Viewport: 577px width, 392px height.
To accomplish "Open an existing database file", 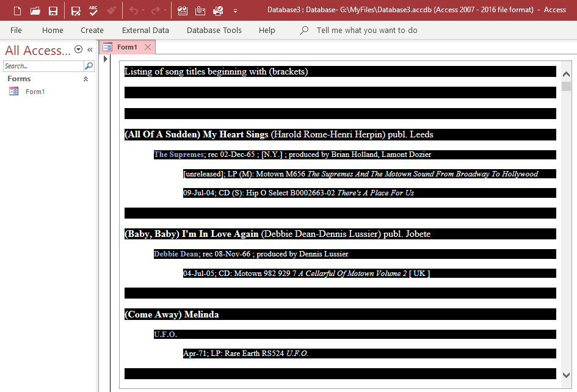I will click(35, 10).
